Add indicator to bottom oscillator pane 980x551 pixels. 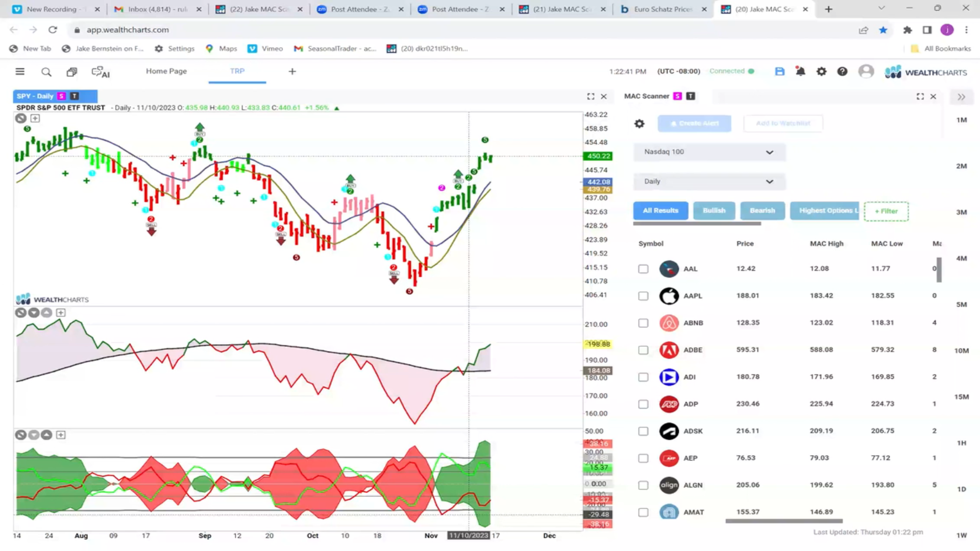coord(61,435)
